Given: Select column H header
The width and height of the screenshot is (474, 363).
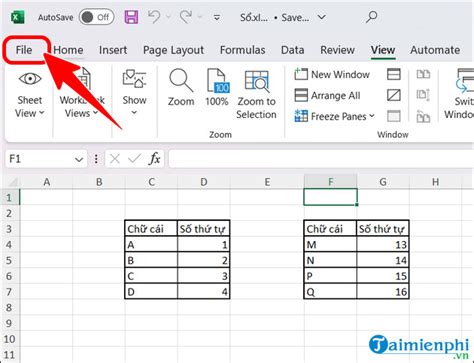Looking at the screenshot, I should click(x=435, y=182).
